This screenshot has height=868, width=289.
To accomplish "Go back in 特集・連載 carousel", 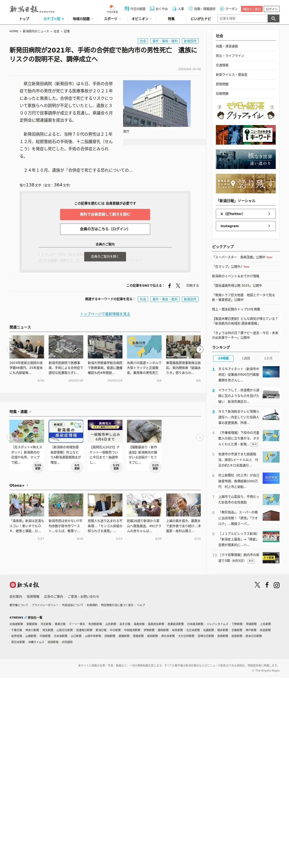I will [x=10, y=437].
